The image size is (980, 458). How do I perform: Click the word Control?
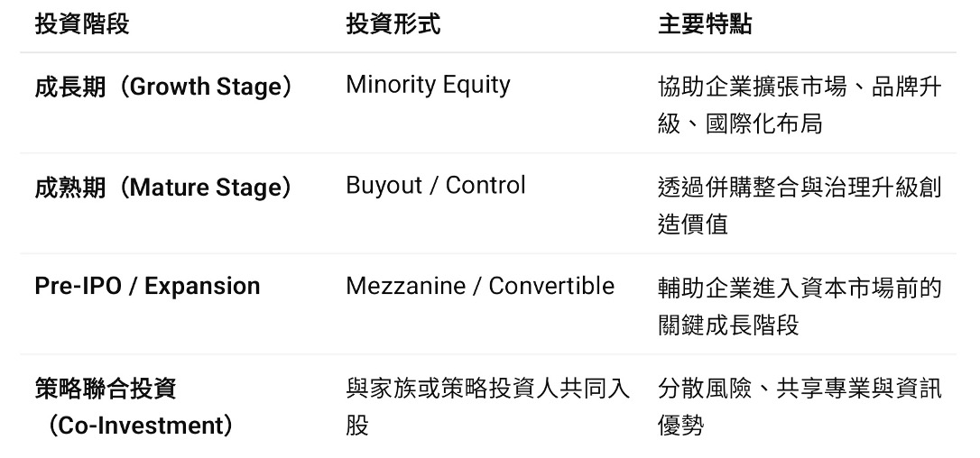[485, 186]
